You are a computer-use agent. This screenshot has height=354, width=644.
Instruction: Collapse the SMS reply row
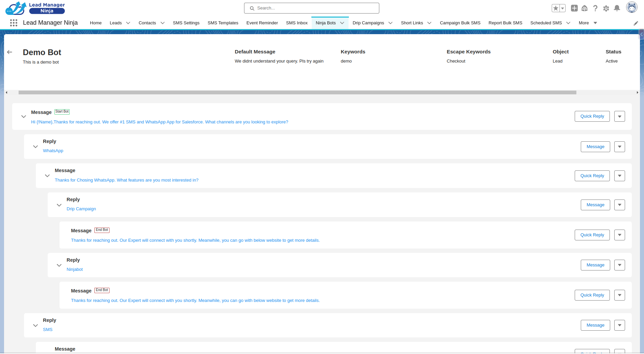coord(35,326)
